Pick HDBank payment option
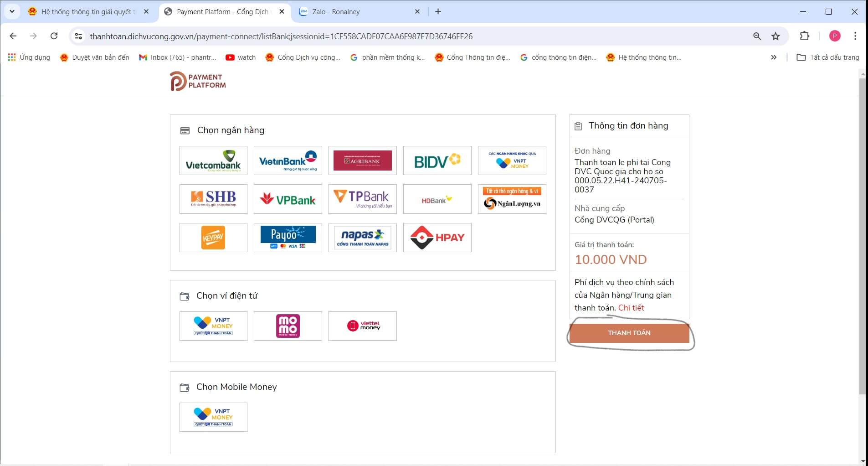The image size is (868, 466). point(437,199)
